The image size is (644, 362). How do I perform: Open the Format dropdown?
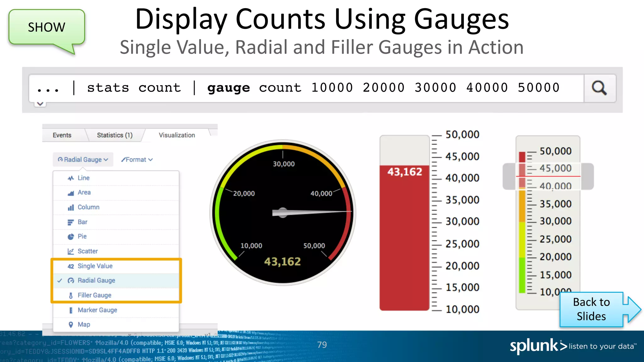[137, 160]
